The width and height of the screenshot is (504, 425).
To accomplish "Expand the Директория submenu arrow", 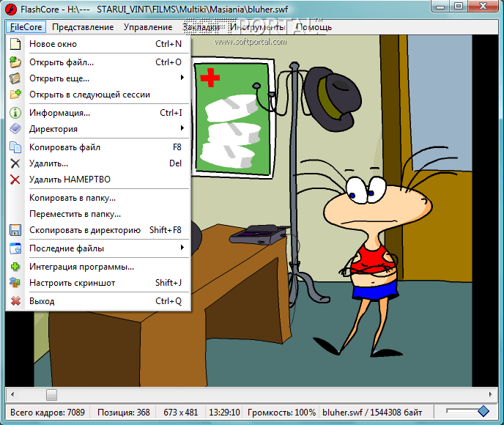I will click(182, 128).
